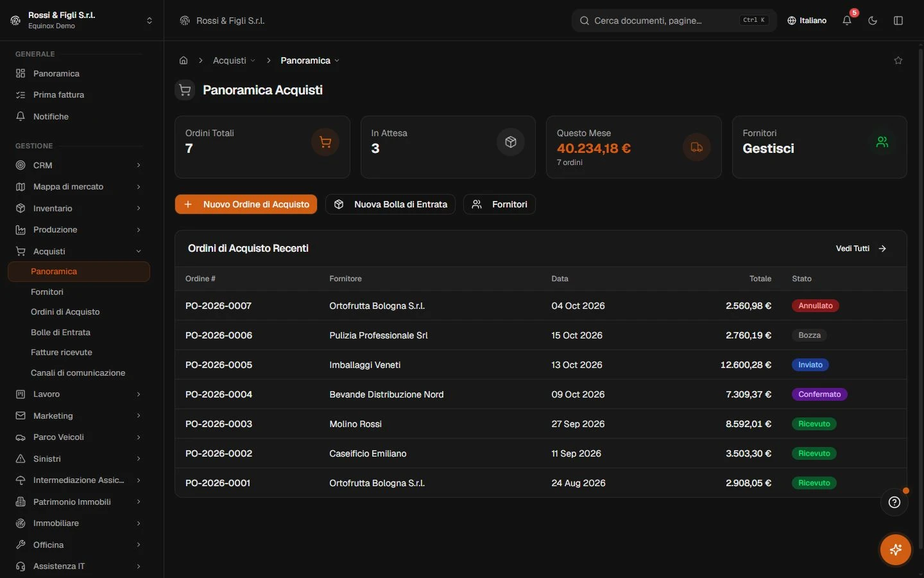Open the Acquisti breadcrumb dropdown
This screenshot has width=924, height=578.
tap(234, 60)
